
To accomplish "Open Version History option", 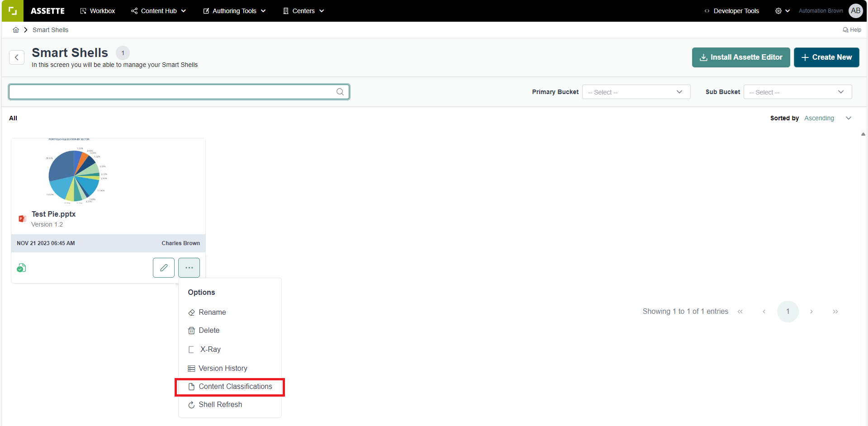I will pyautogui.click(x=230, y=368).
